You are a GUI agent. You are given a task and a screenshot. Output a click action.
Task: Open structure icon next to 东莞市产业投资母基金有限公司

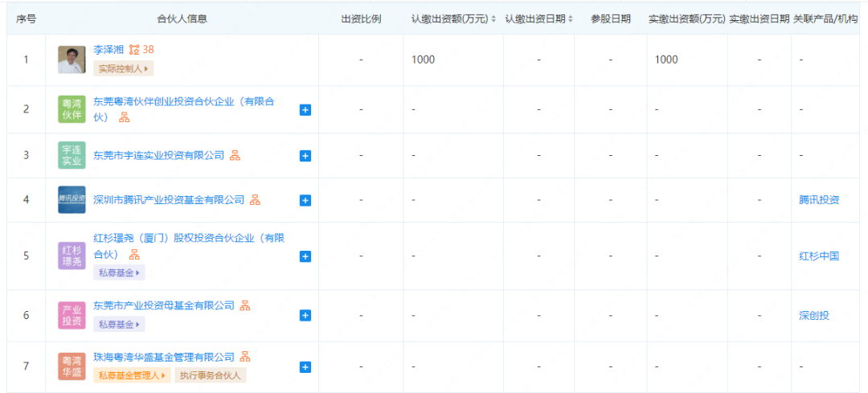(245, 305)
